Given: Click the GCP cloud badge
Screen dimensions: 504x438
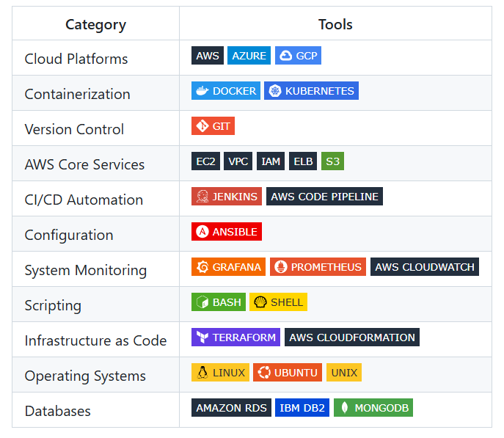Looking at the screenshot, I should [298, 56].
